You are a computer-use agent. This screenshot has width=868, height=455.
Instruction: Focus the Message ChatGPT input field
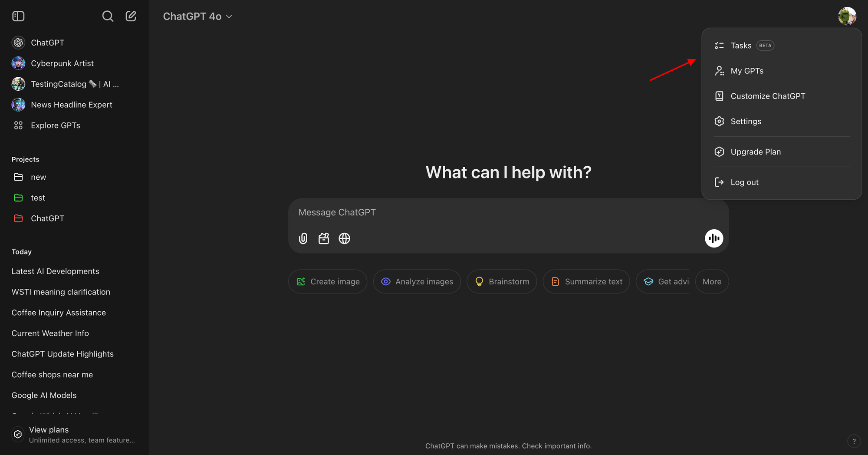click(508, 213)
